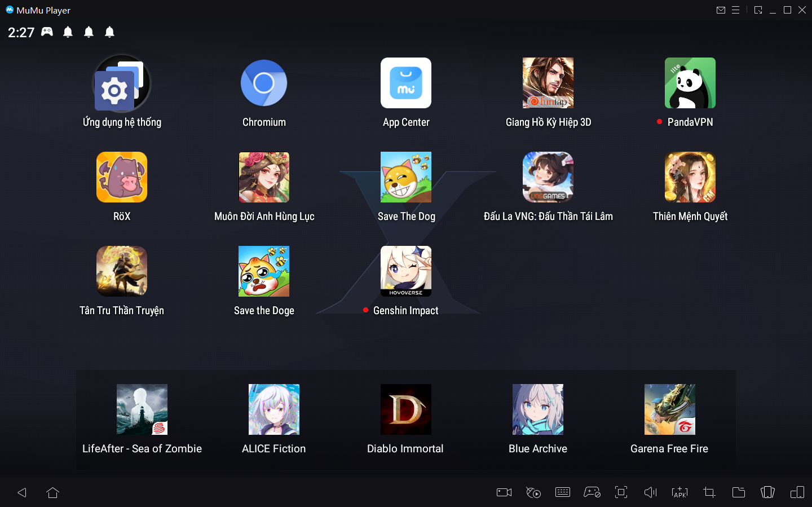The image size is (812, 507).
Task: Launch the Diablo Immortal recommended game
Action: (406, 409)
